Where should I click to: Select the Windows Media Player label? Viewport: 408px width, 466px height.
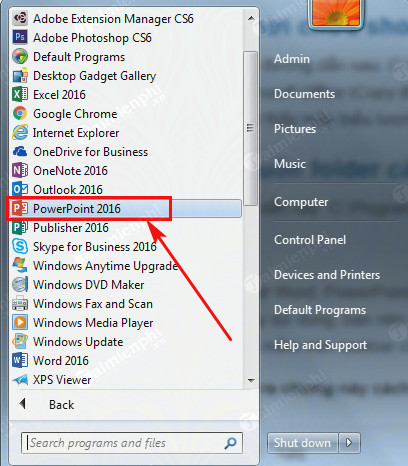point(93,323)
